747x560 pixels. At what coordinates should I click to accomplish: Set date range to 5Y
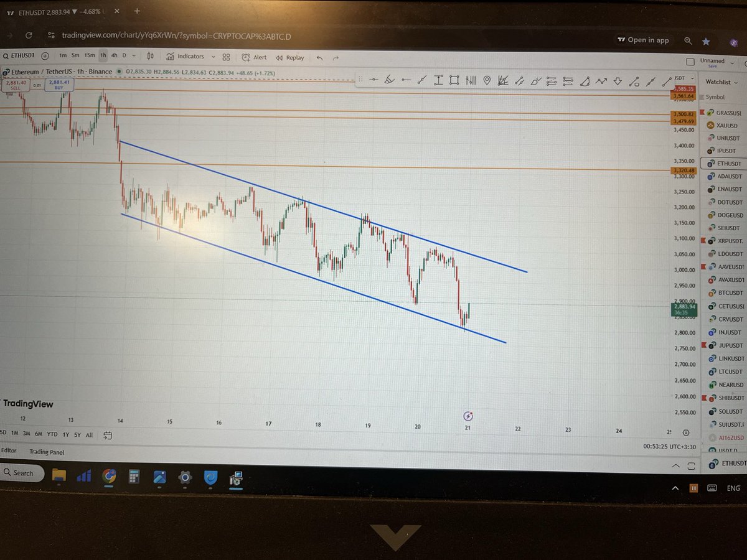[x=77, y=435]
